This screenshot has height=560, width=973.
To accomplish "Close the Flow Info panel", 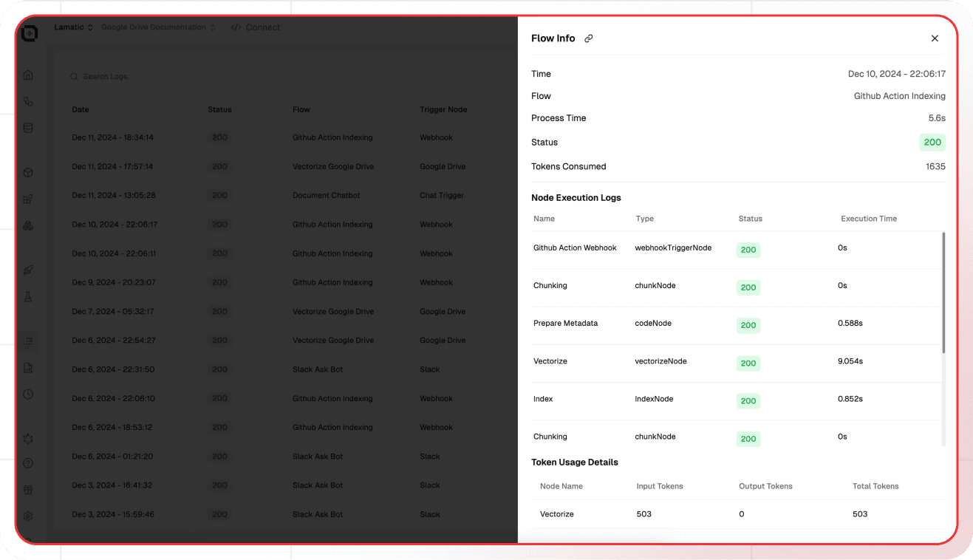I will coord(935,38).
